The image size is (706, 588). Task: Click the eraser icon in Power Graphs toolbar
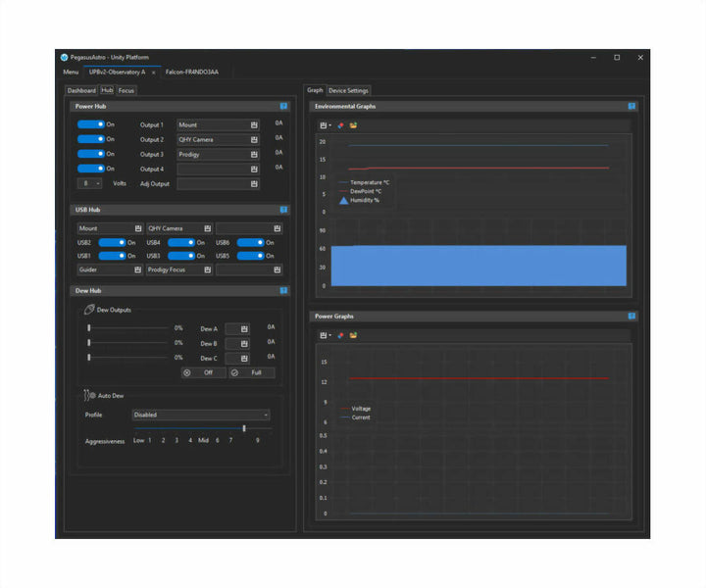click(x=340, y=335)
